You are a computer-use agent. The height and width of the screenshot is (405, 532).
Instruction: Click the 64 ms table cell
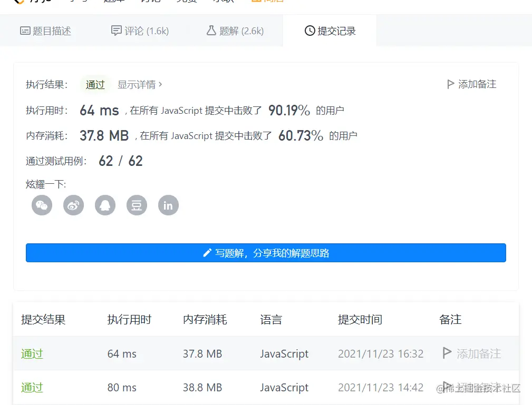122,354
